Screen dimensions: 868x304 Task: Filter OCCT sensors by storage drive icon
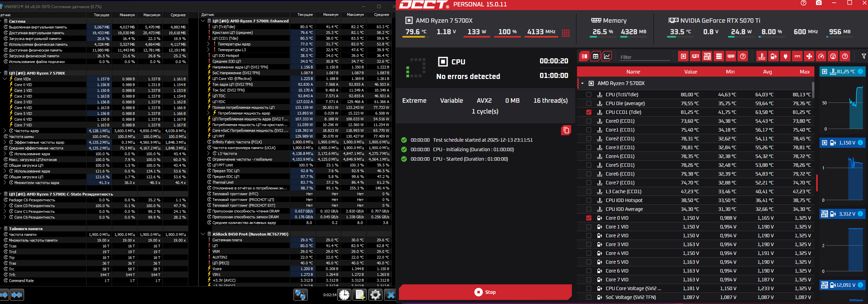(x=719, y=56)
